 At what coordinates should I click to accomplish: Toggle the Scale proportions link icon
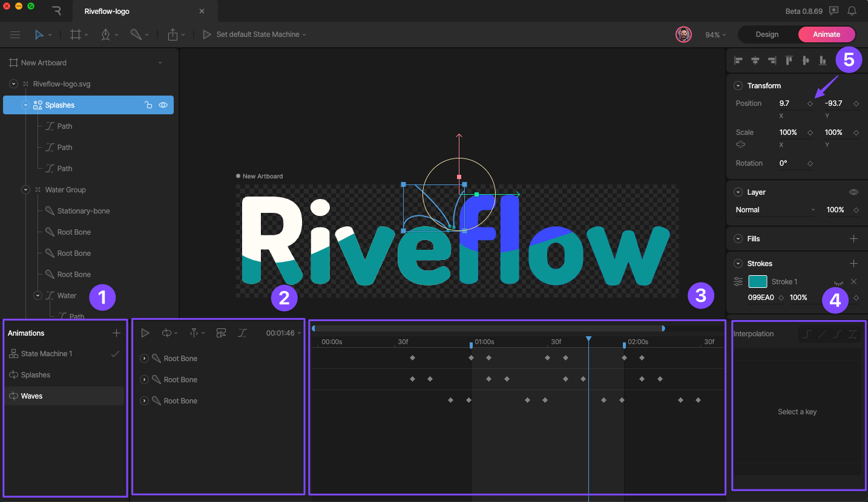click(x=740, y=145)
